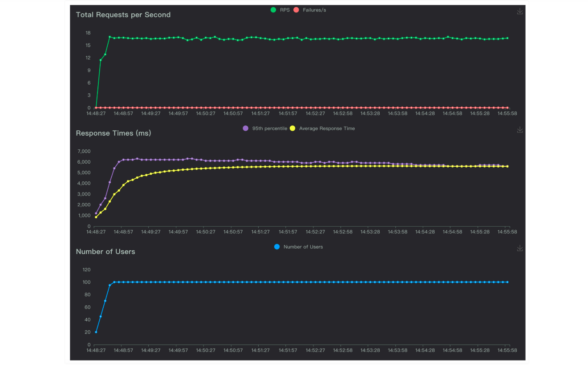Viewport: 588px width, 365px height.
Task: Toggle the Number of Users legend entry
Action: [x=298, y=246]
